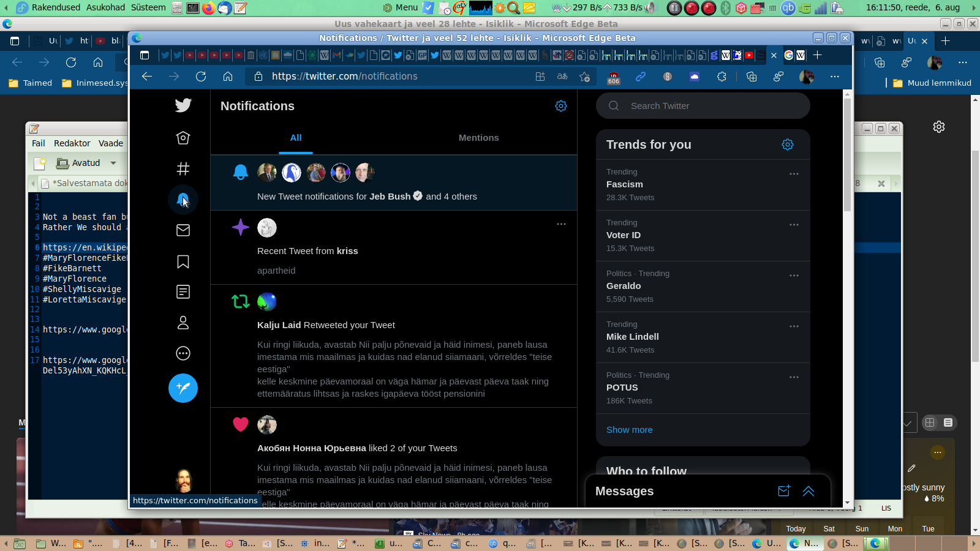Screen dimensions: 980x551
Task: Open user account avatar in Twitter sidebar
Action: pos(183,481)
